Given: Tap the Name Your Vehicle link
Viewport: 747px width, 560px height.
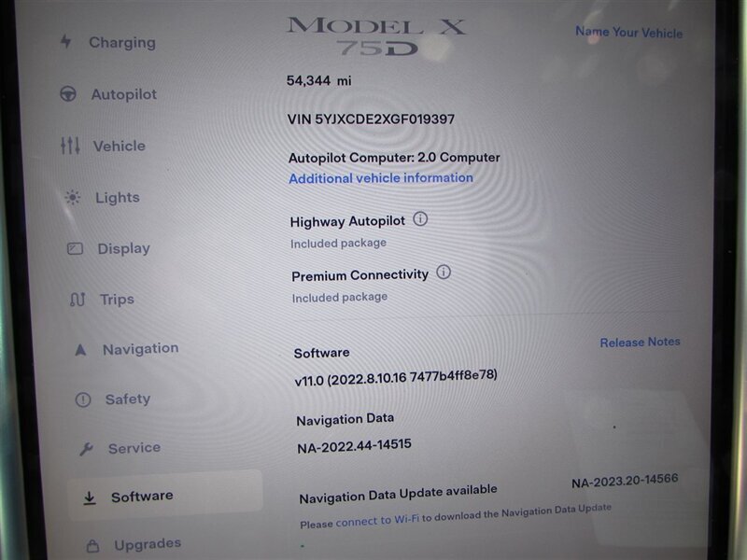Looking at the screenshot, I should tap(628, 33).
